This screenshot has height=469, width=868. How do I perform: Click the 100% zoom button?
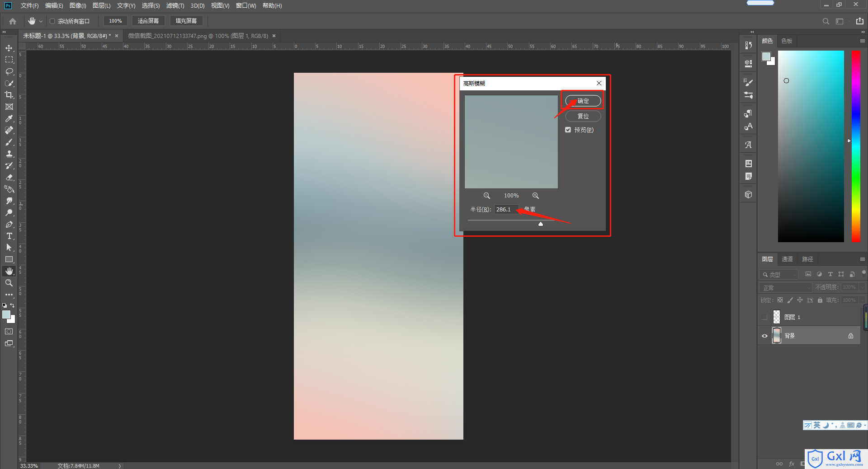pyautogui.click(x=115, y=21)
